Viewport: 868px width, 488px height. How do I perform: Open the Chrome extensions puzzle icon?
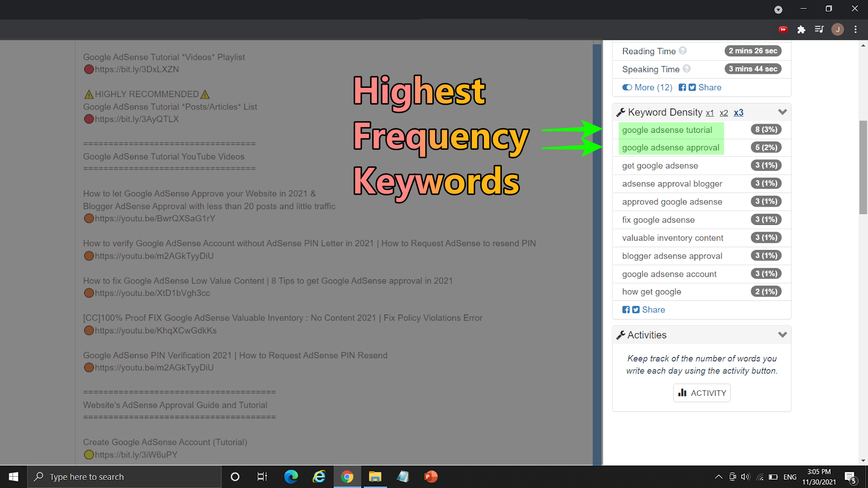click(x=801, y=29)
